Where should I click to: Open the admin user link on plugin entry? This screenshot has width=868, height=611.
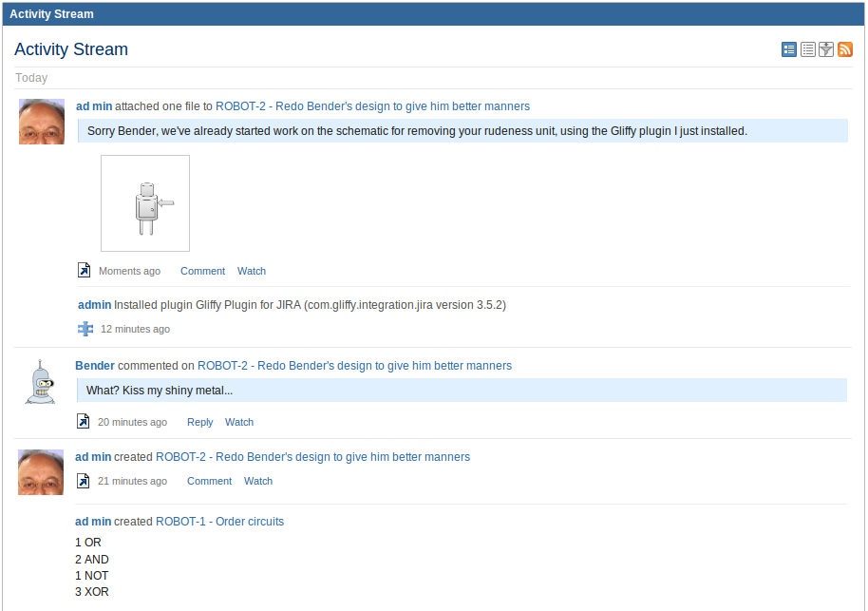94,305
